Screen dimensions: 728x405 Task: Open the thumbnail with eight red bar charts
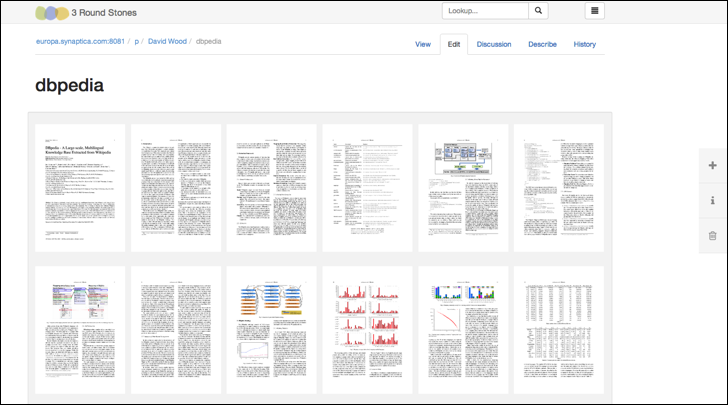click(367, 330)
